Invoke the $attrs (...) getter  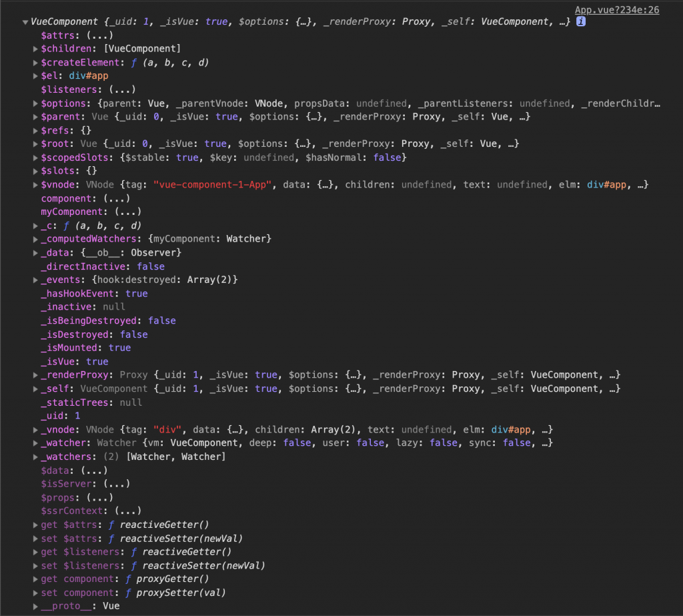pyautogui.click(x=100, y=35)
